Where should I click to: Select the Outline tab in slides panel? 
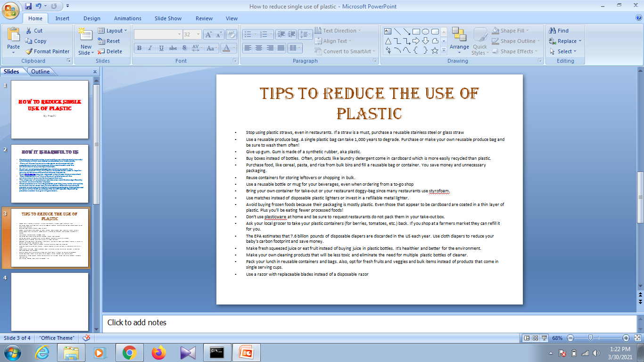pyautogui.click(x=41, y=71)
